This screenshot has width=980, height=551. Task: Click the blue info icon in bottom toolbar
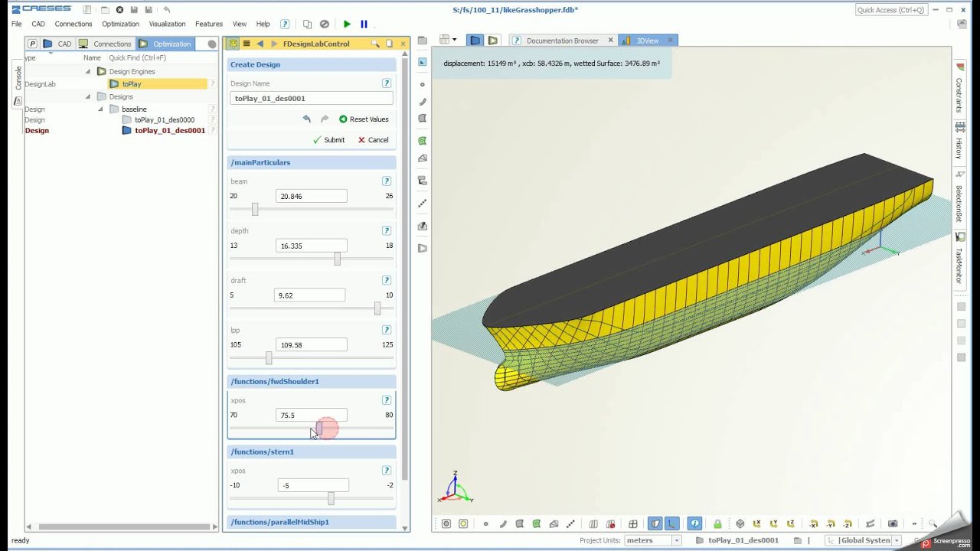694,523
